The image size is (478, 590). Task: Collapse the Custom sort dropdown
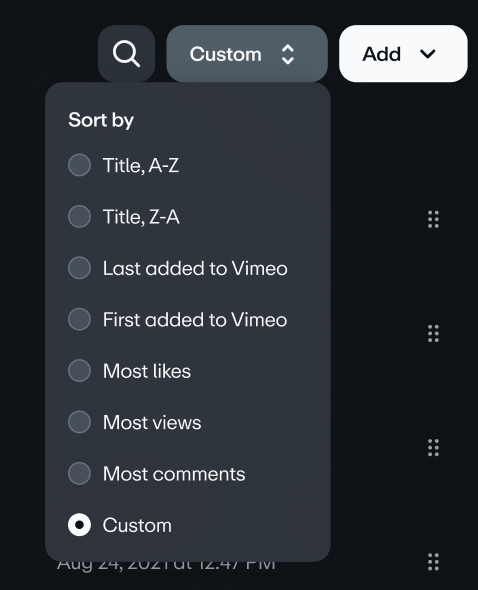click(x=247, y=54)
